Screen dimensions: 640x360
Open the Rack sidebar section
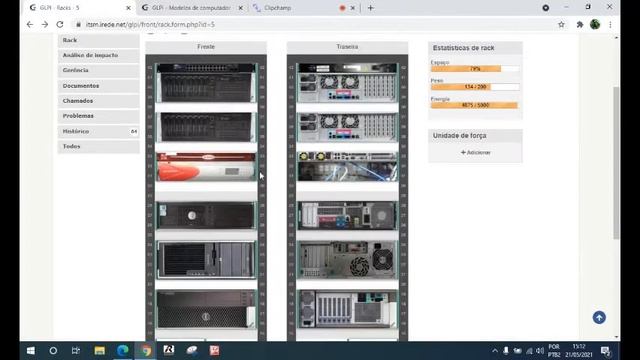[x=98, y=40]
